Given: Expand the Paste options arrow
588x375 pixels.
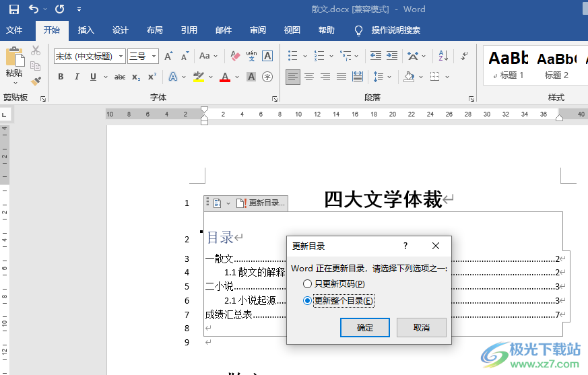Looking at the screenshot, I should tap(15, 83).
